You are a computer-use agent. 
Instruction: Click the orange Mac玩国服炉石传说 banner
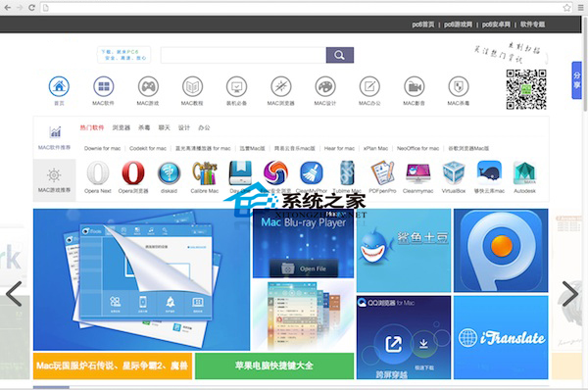click(x=113, y=366)
